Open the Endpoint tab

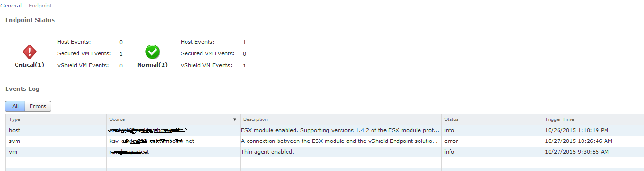click(40, 6)
